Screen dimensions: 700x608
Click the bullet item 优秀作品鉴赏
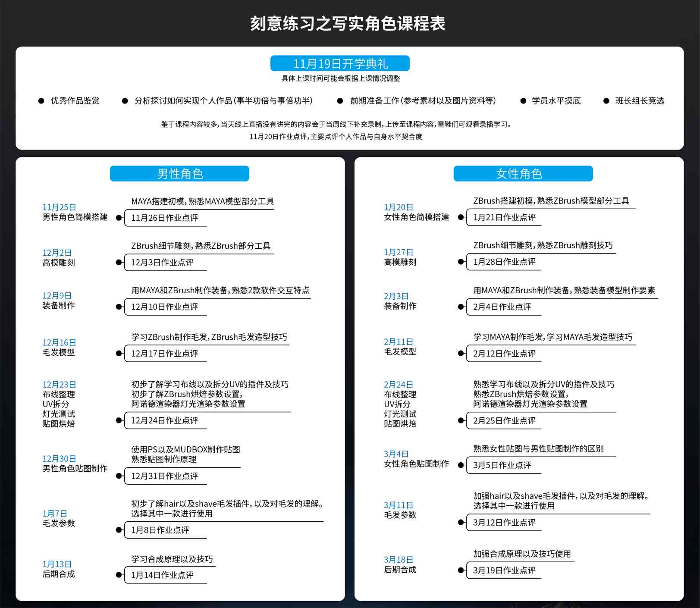pyautogui.click(x=75, y=100)
